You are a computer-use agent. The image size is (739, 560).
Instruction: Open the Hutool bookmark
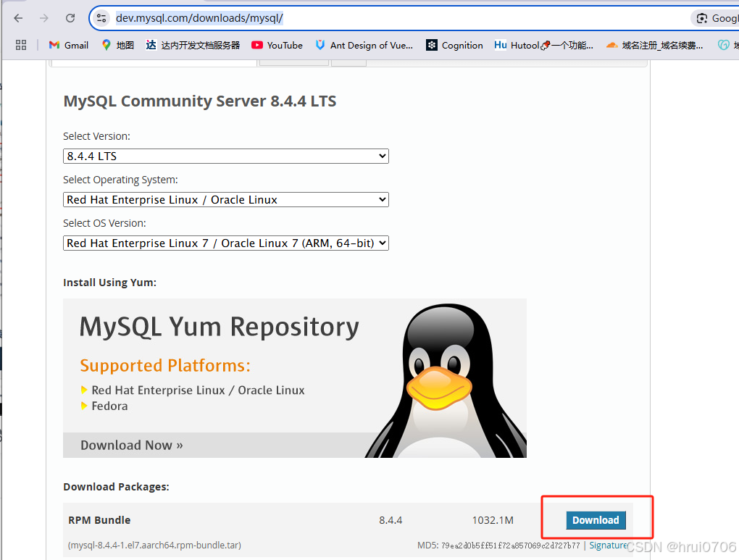[x=544, y=45]
